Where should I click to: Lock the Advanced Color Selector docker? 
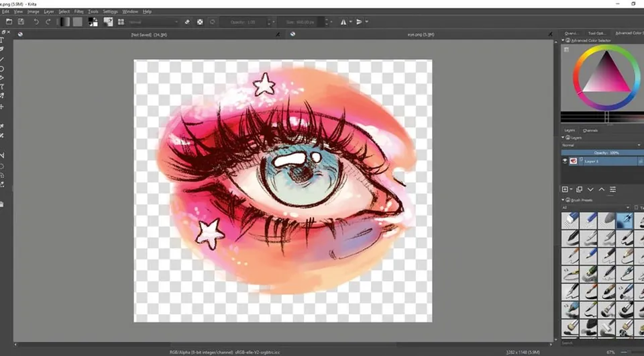568,40
